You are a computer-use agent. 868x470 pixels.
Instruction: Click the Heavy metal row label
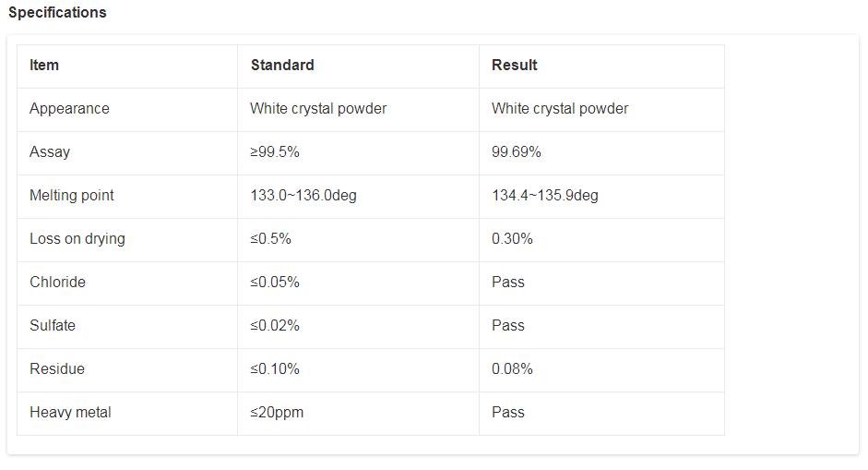tap(70, 413)
